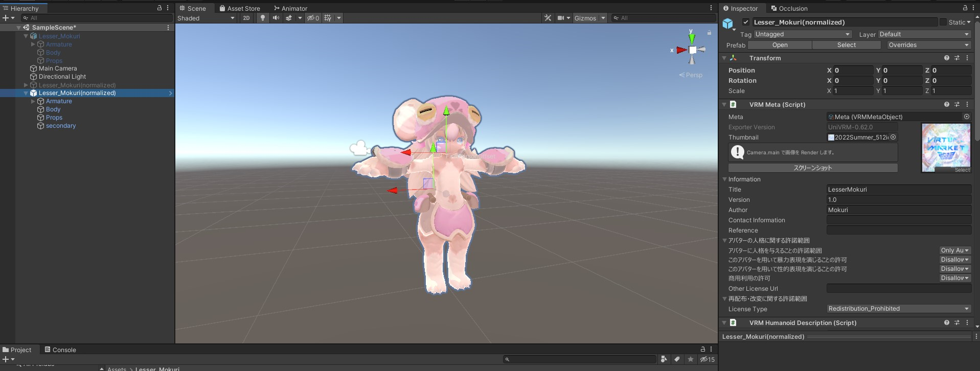The image size is (980, 371).
Task: Click the prefab Open button
Action: click(x=780, y=45)
